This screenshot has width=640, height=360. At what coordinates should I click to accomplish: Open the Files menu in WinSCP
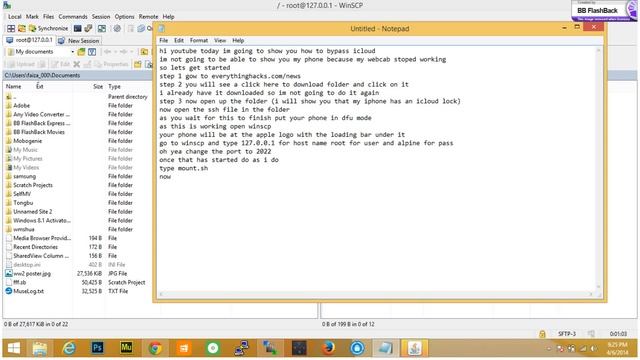(x=49, y=17)
